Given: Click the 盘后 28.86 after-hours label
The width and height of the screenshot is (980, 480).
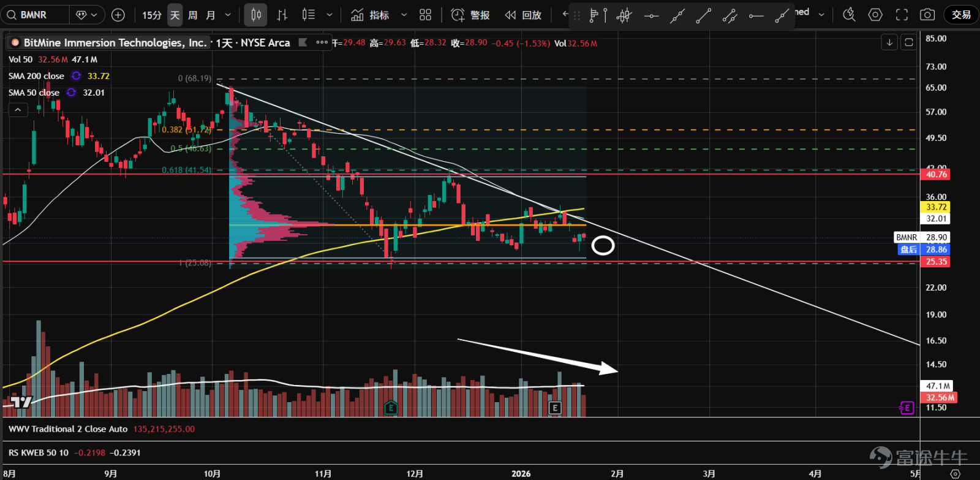Looking at the screenshot, I should [923, 250].
